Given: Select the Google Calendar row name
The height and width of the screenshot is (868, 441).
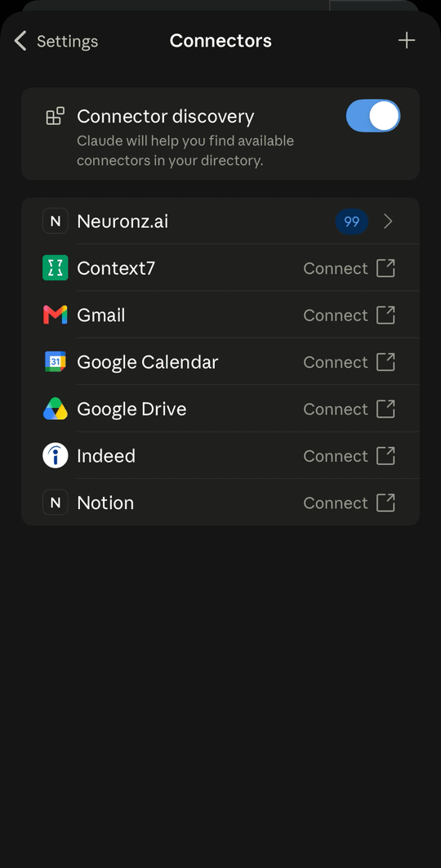Looking at the screenshot, I should point(148,362).
